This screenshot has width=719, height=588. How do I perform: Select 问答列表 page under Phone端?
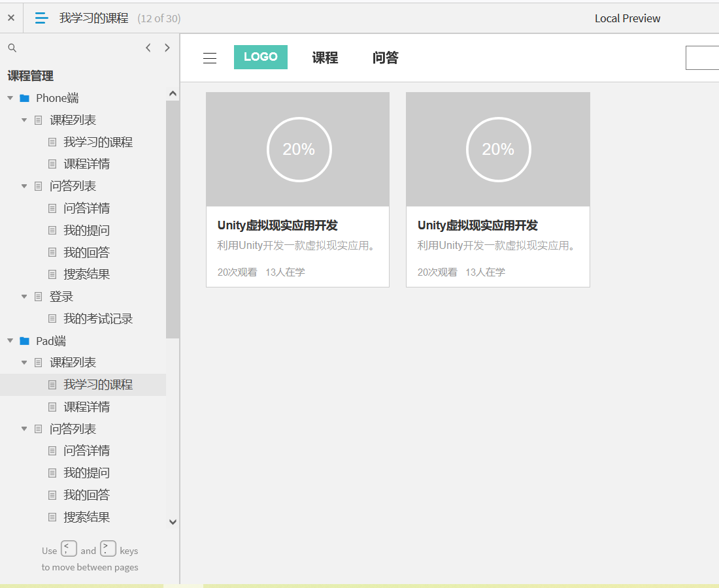(73, 186)
